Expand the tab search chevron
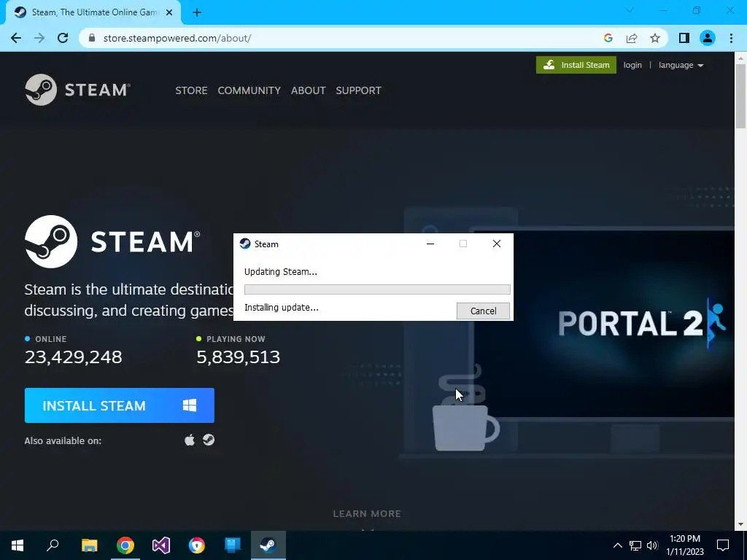 click(x=630, y=10)
